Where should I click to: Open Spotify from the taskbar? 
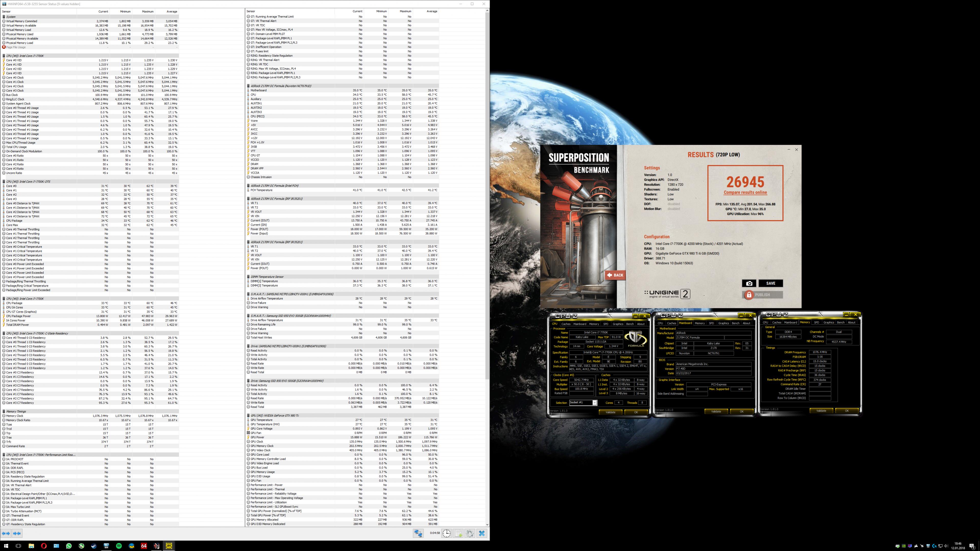pos(119,546)
